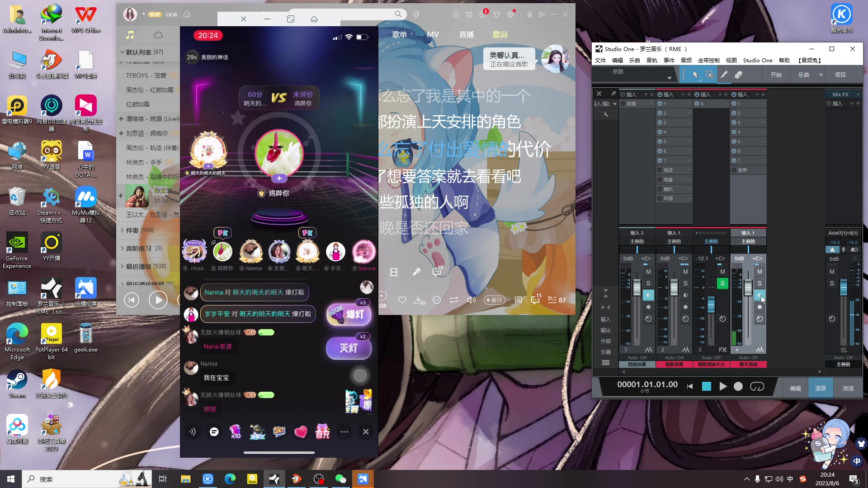Solo channel 2 唱歌效果 in mixer
This screenshot has width=868, height=488.
685,283
